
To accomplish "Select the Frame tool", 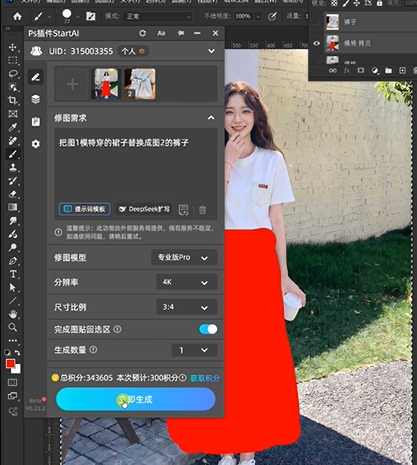I will coord(13,114).
